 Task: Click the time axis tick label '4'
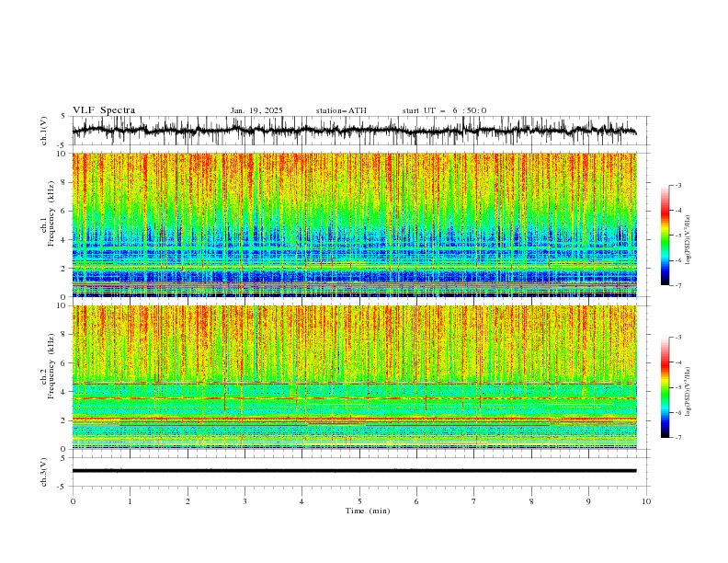(x=302, y=501)
